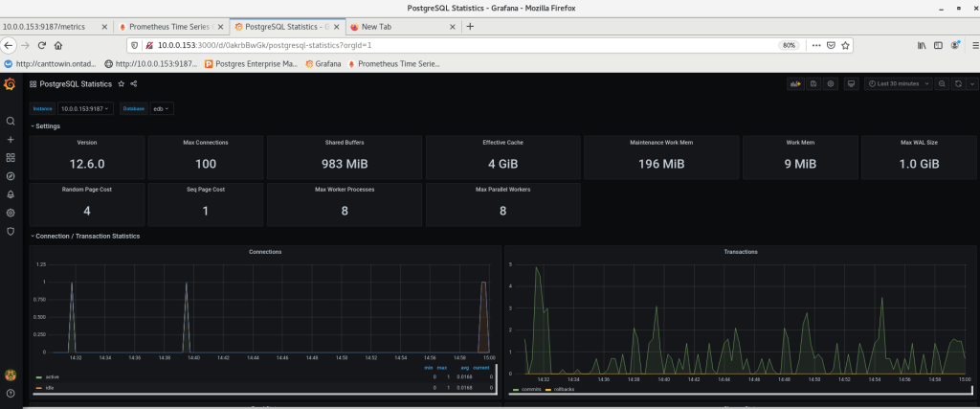
Task: Open Alerting bell icon in sidebar
Action: coord(11,194)
